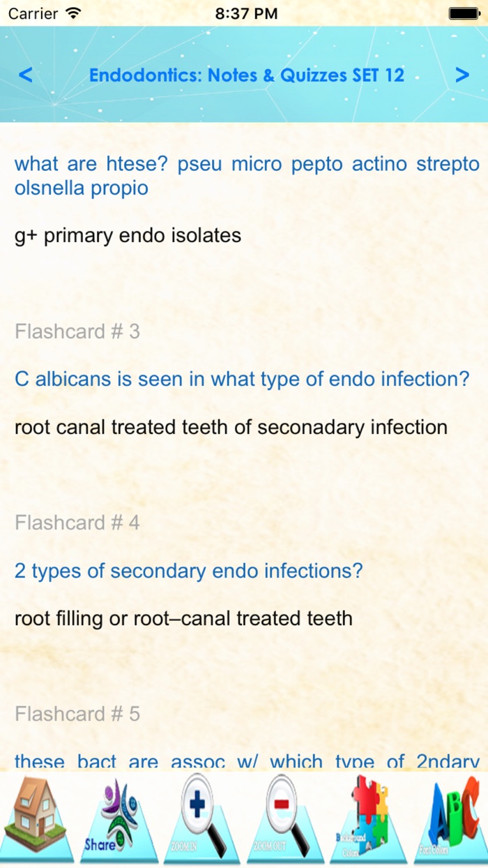Advance to the next set with the right arrow

462,75
